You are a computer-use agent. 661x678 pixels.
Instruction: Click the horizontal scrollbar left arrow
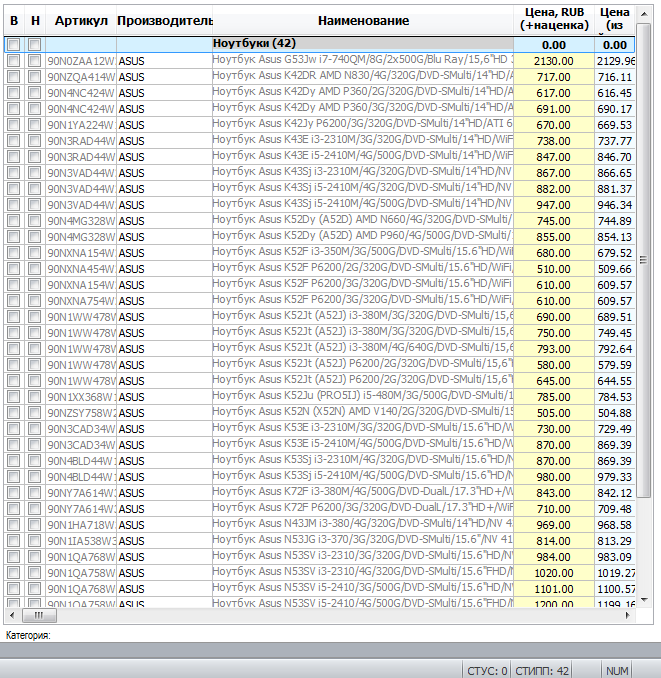pos(12,615)
